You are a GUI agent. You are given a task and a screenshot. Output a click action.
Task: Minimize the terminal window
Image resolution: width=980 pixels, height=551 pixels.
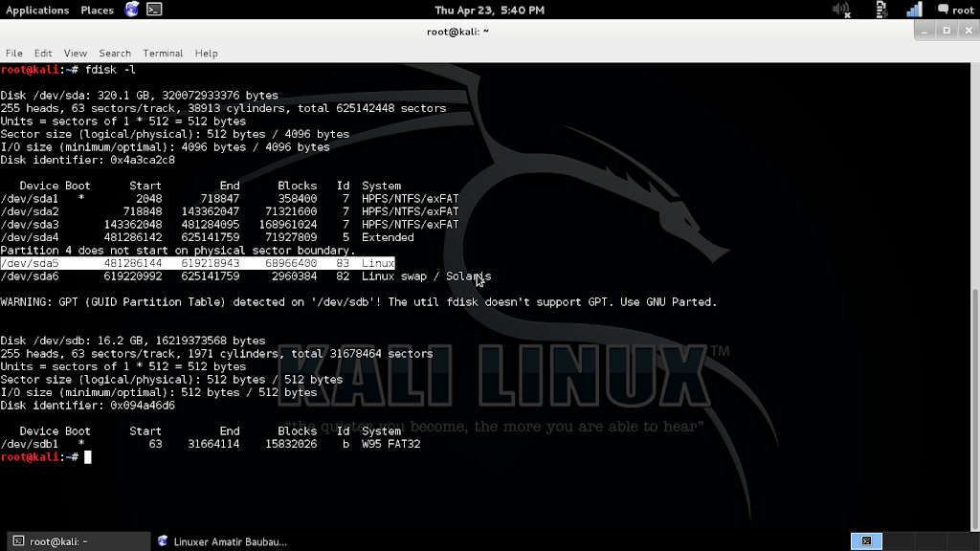tap(924, 31)
